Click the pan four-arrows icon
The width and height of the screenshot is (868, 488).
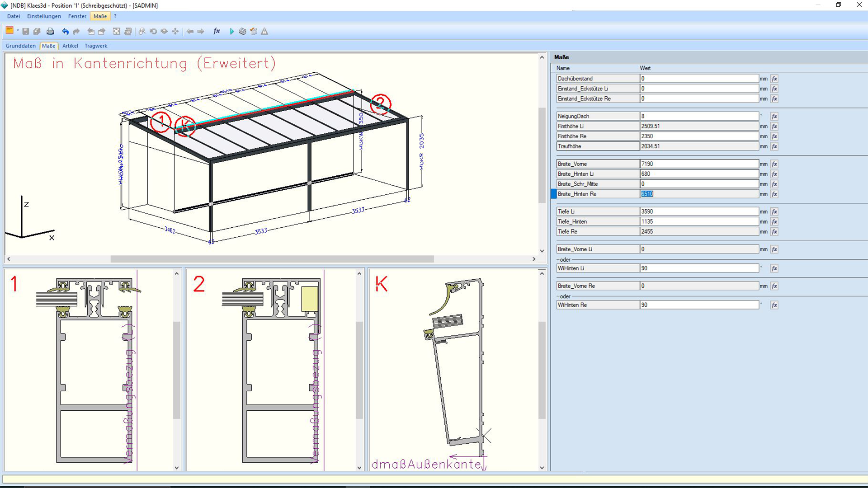[x=175, y=31]
